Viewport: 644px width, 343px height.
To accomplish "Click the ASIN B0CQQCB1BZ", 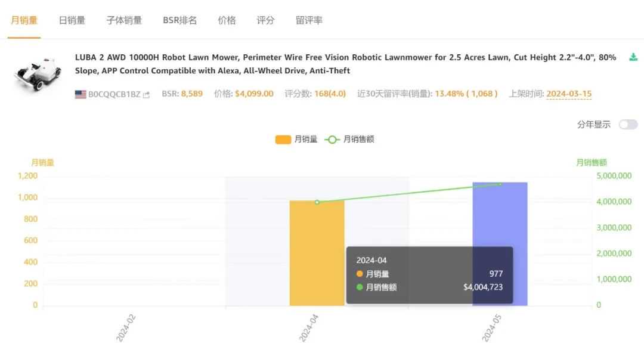I will click(x=114, y=94).
